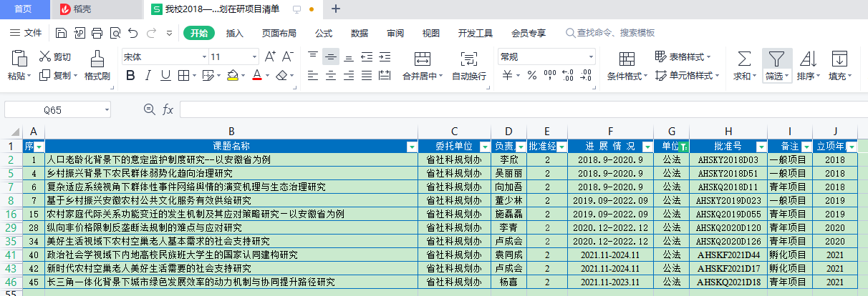Click the Merge and Center (合并居中) icon

tap(422, 59)
